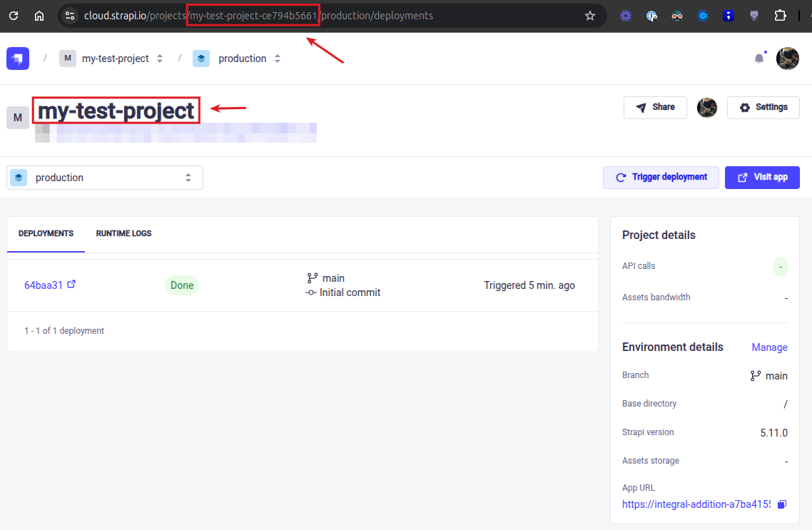Image resolution: width=812 pixels, height=530 pixels.
Task: Click the main branch label in deployment row
Action: coord(333,278)
